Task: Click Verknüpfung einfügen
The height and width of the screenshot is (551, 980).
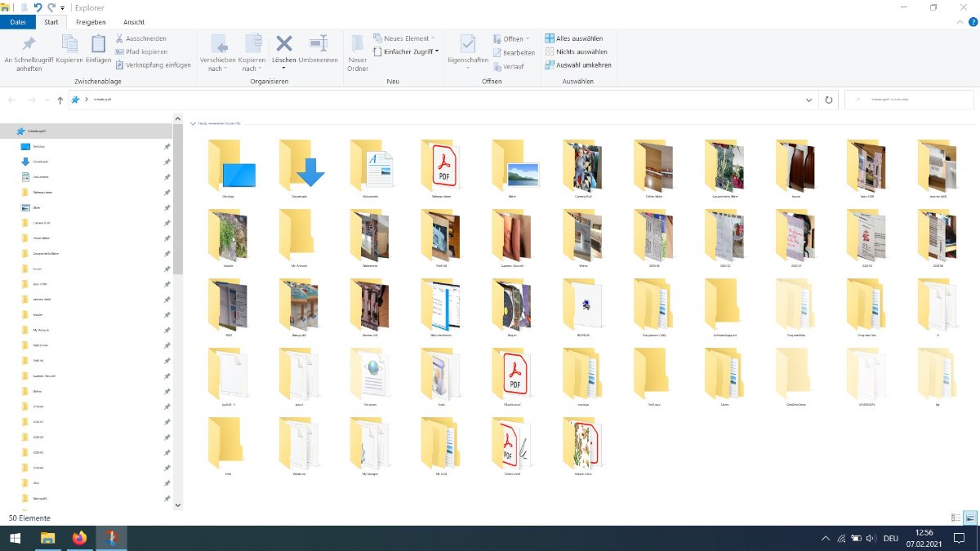Action: [x=153, y=65]
